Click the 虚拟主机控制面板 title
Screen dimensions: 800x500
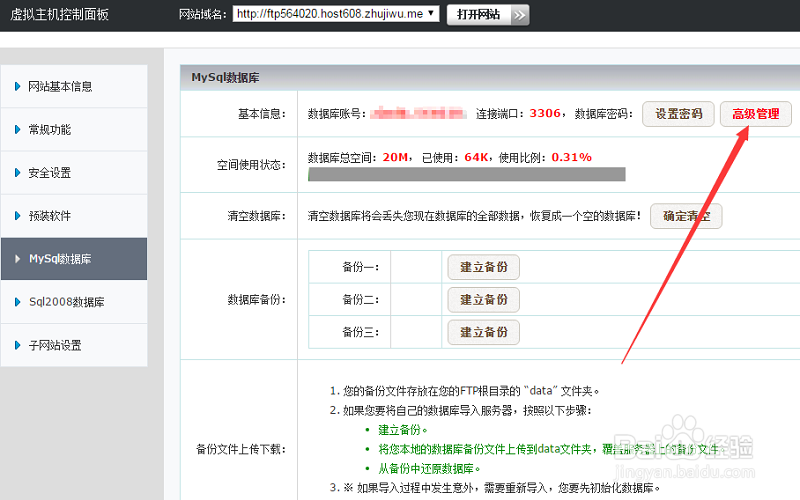tap(60, 14)
